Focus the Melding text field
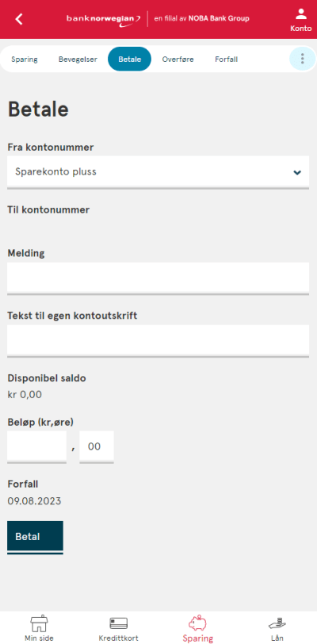317x644 pixels. pyautogui.click(x=158, y=278)
